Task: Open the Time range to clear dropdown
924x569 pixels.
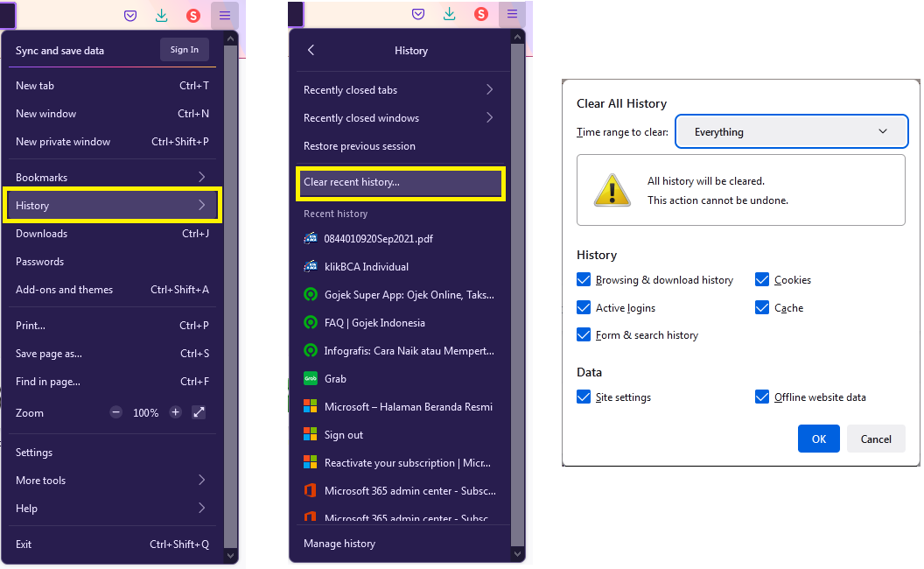Action: coord(791,131)
